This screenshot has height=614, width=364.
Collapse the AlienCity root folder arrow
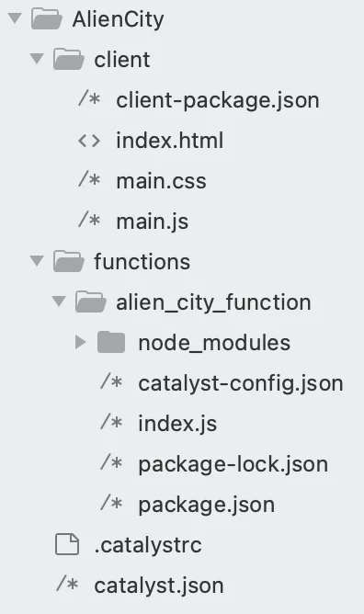[x=15, y=18]
